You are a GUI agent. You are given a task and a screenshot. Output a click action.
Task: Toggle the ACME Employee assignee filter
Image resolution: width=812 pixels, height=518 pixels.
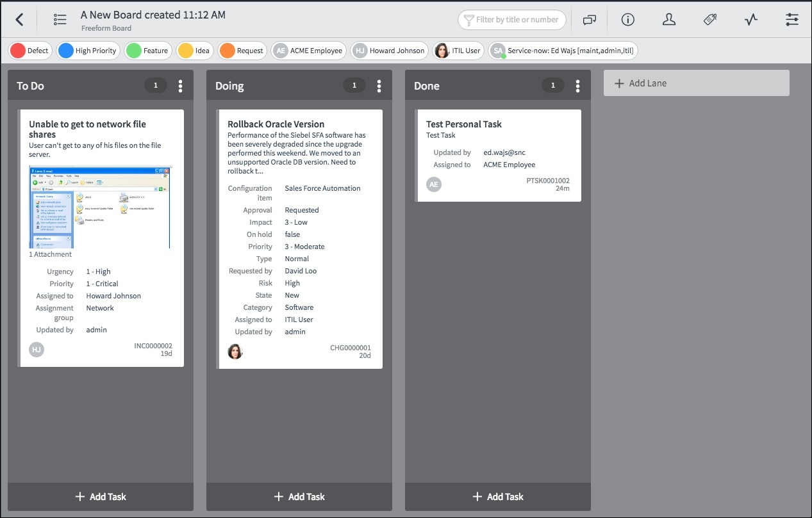(x=308, y=49)
